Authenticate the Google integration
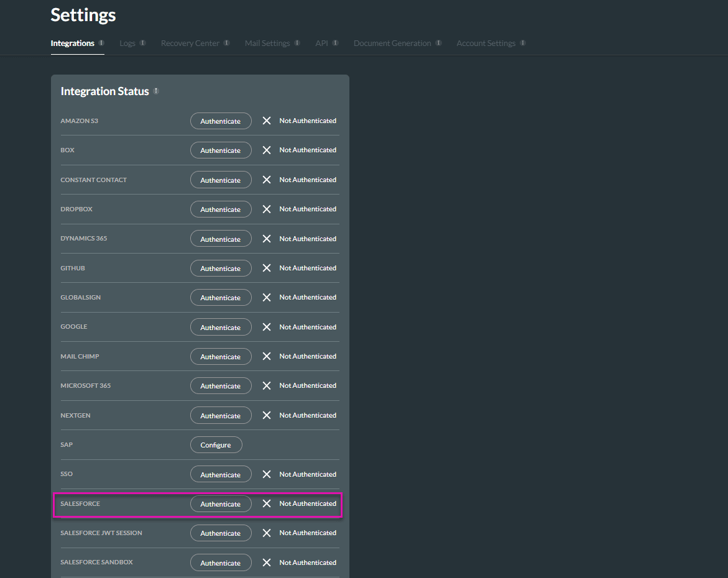The height and width of the screenshot is (578, 728). (x=221, y=327)
